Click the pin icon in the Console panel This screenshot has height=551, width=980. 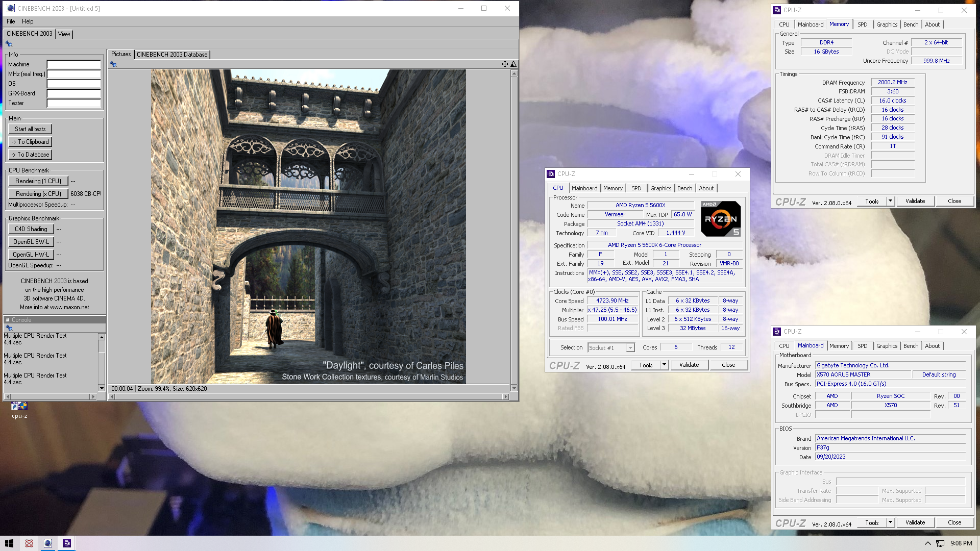(x=9, y=328)
